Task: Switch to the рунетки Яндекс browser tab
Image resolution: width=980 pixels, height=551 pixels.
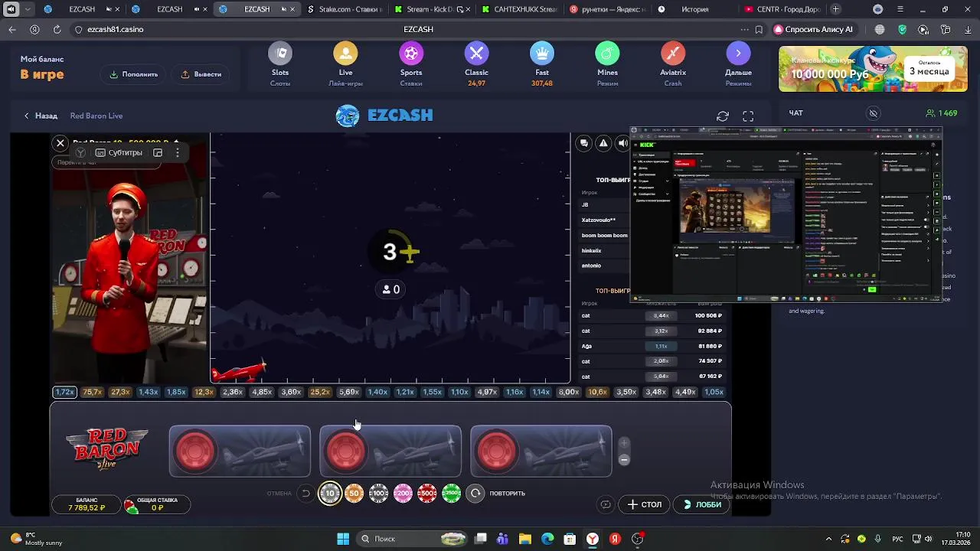Action: [608, 9]
